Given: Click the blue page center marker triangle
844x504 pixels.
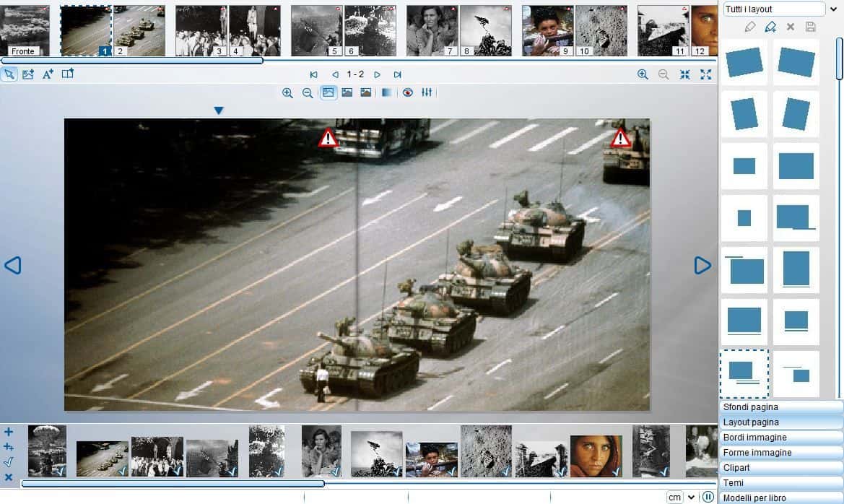Looking at the screenshot, I should [x=219, y=110].
